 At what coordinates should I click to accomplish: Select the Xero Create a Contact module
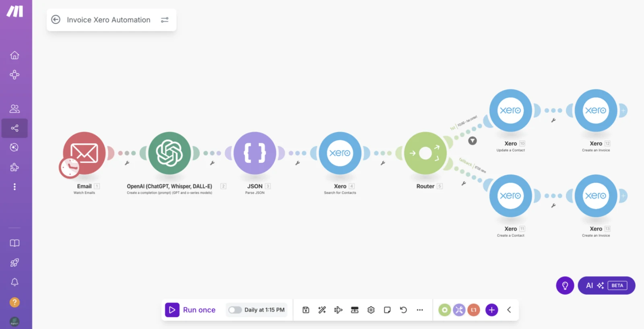pos(510,196)
